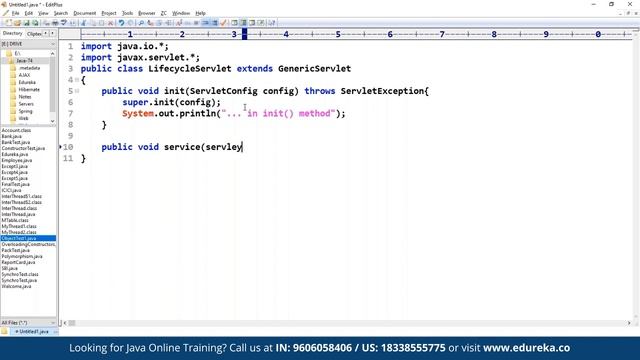This screenshot has width=640, height=360.
Task: Select Account.class in the file list
Action: (16, 130)
